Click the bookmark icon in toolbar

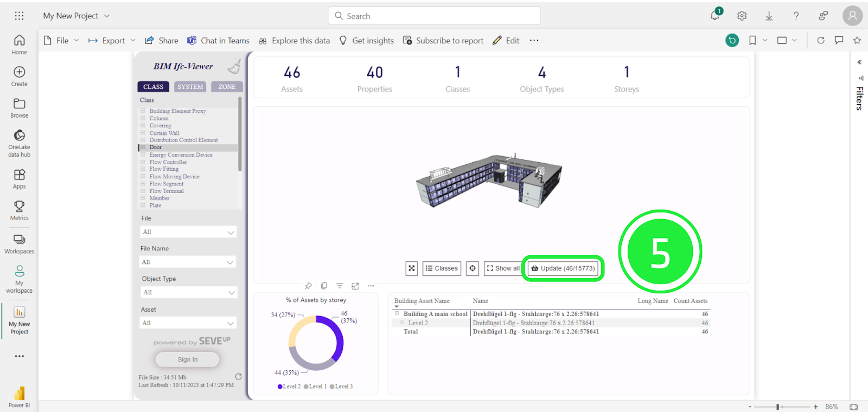coord(752,40)
